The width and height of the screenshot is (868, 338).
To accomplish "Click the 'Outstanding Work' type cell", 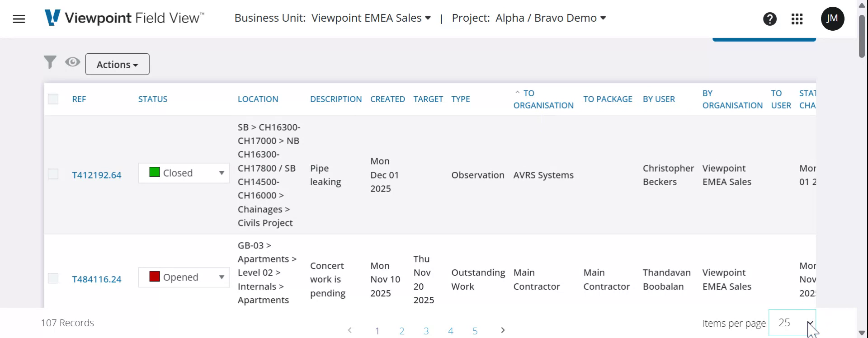I will [478, 279].
